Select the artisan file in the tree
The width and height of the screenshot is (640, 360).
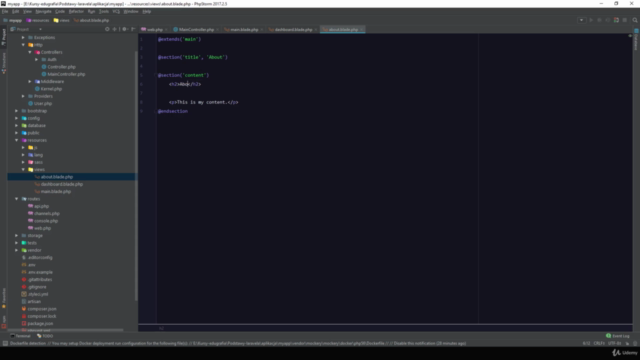click(x=31, y=302)
